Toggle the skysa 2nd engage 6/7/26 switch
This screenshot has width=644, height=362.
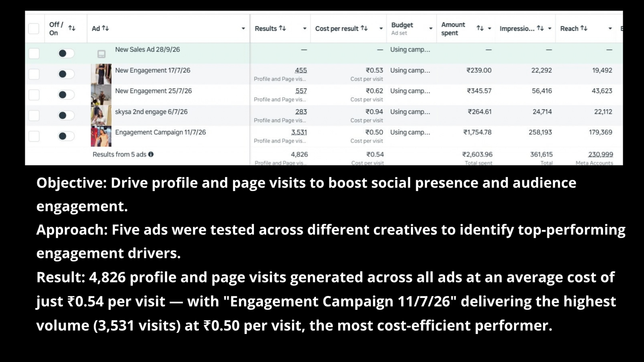[66, 115]
